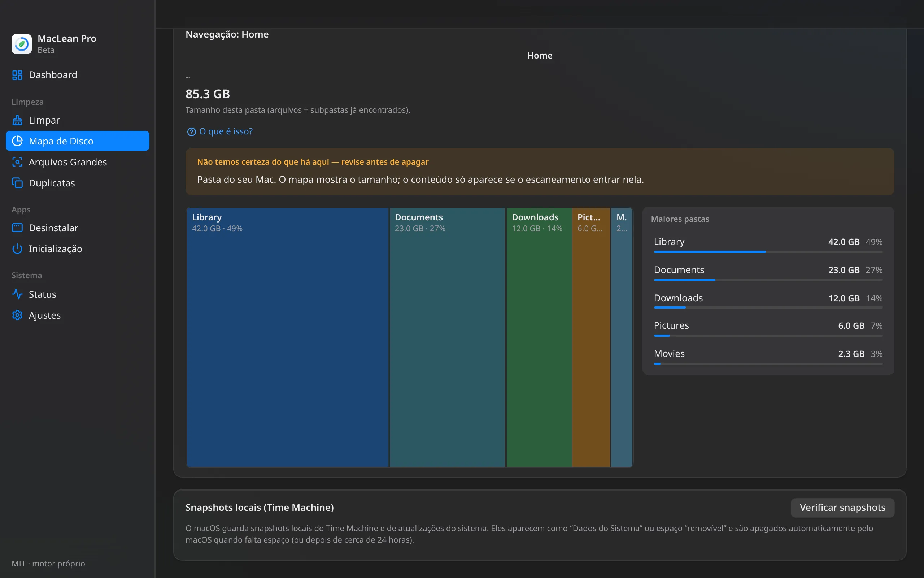Image resolution: width=924 pixels, height=578 pixels.
Task: Open Ajustes under Sistema
Action: [x=78, y=315]
